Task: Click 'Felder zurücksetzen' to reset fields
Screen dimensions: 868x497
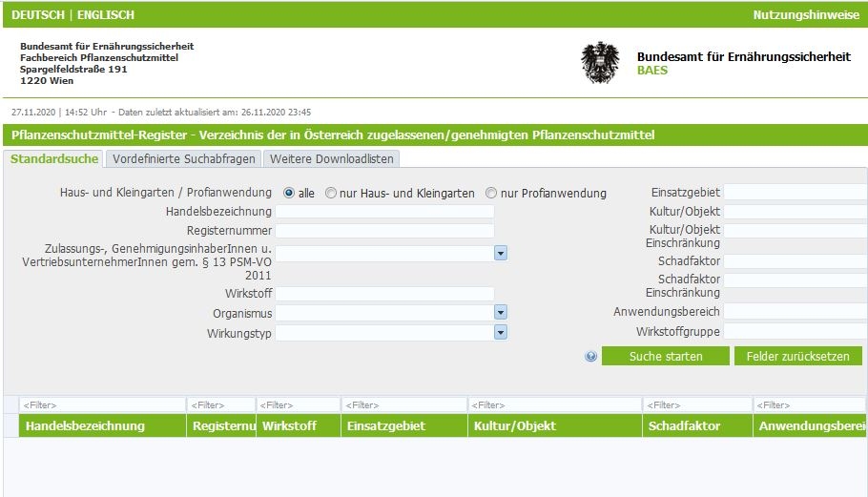Action: [x=797, y=356]
